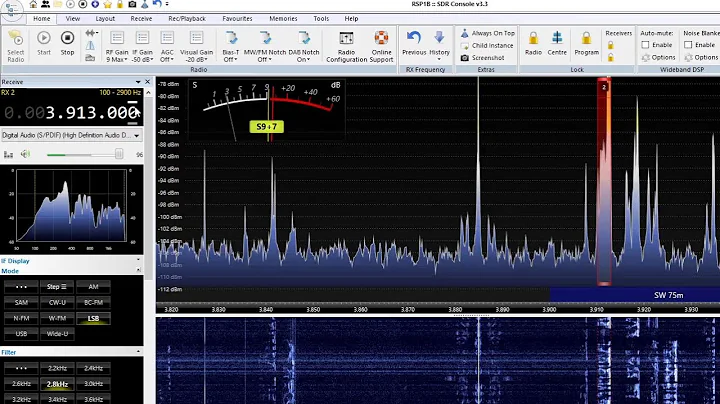720x404 pixels.
Task: Toggle the Centre lock
Action: [557, 44]
